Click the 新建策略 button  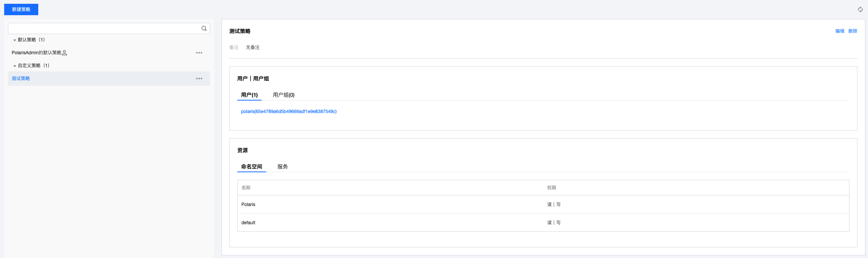click(21, 9)
